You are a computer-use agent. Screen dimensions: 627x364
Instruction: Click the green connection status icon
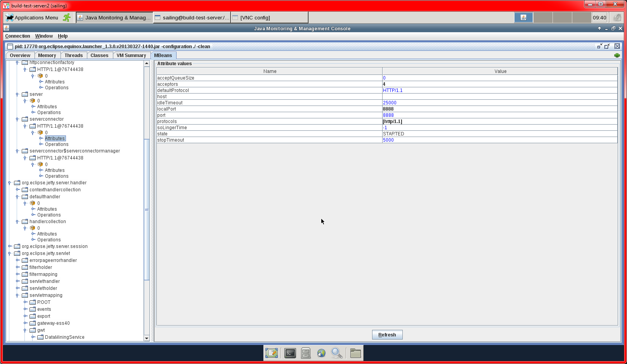(617, 55)
